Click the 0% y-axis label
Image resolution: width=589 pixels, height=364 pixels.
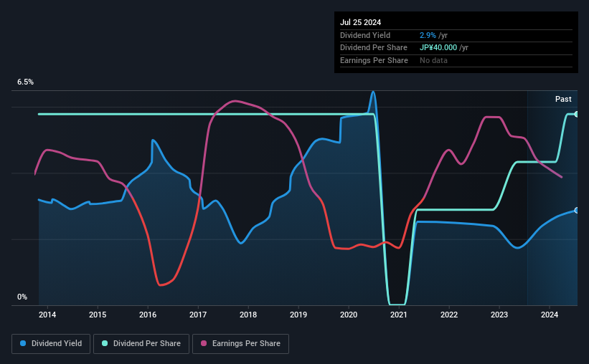pos(22,297)
